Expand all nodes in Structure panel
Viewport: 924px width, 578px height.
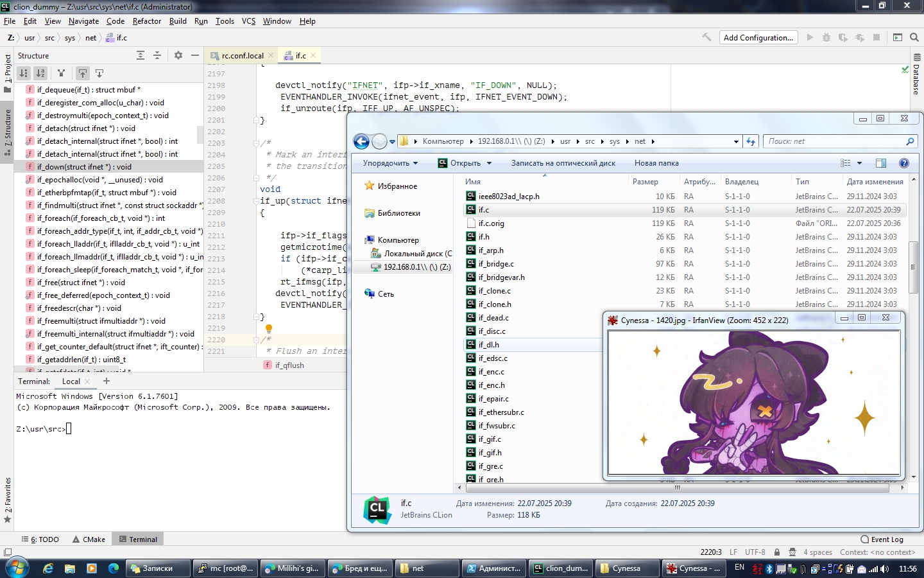(x=141, y=56)
